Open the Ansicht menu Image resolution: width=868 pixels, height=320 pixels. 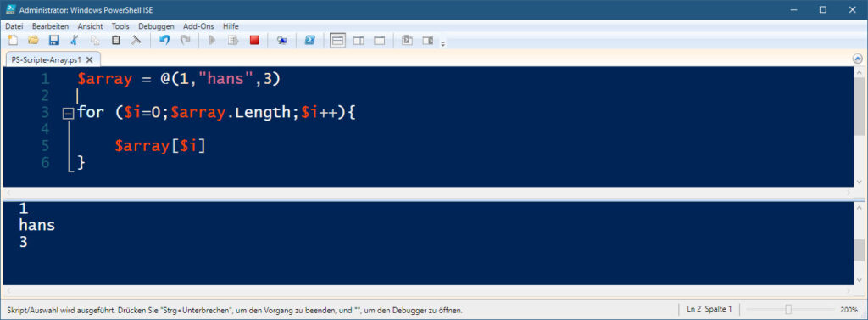pos(90,26)
